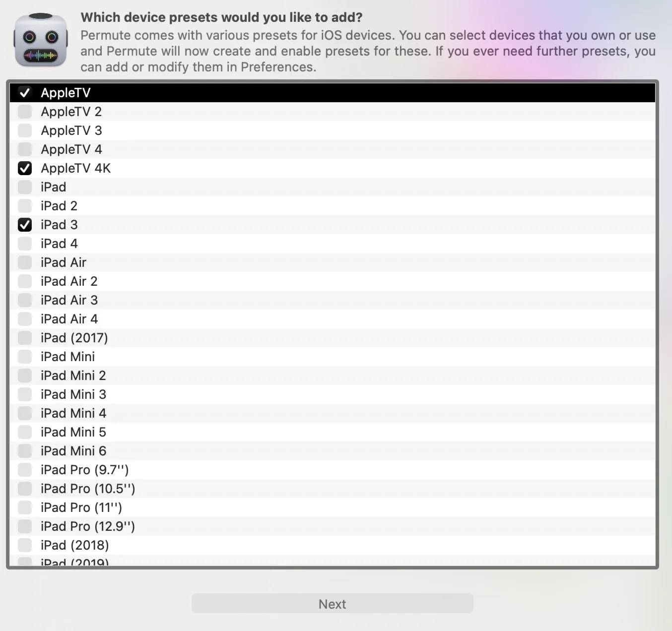Viewport: 672px width, 631px height.
Task: Enable the AppleTV 2 preset checkbox
Action: tap(25, 112)
